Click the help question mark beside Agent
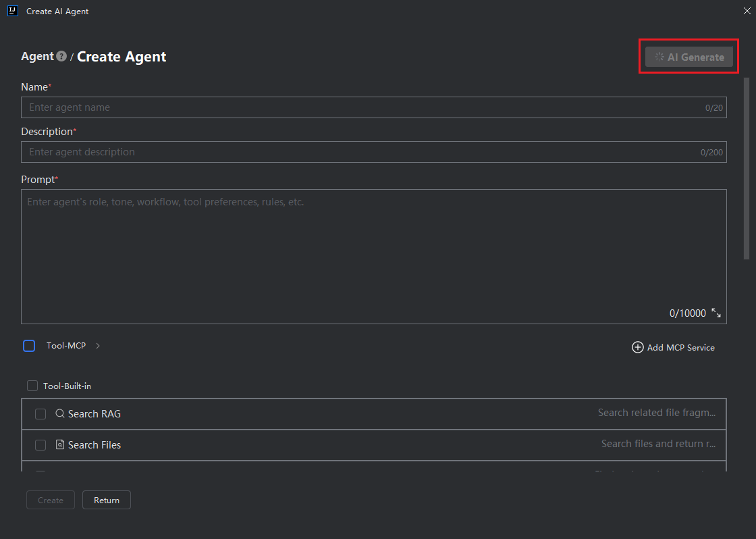This screenshot has height=539, width=756. pos(61,57)
